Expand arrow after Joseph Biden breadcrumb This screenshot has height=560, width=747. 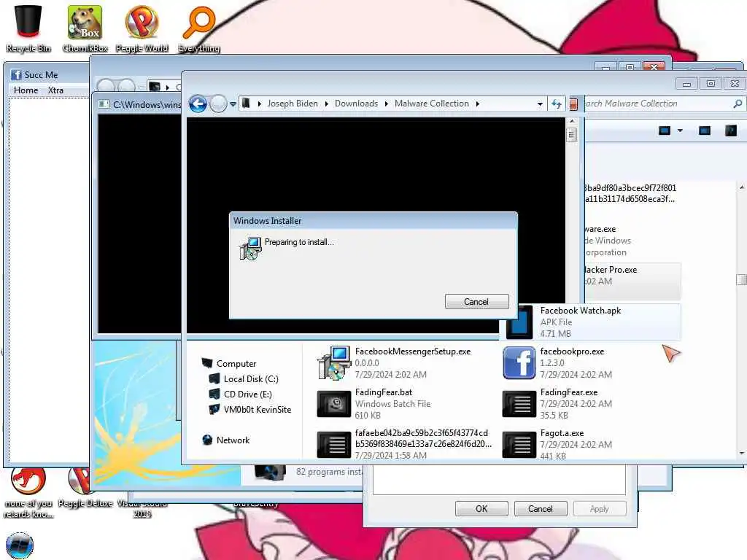[x=326, y=104]
